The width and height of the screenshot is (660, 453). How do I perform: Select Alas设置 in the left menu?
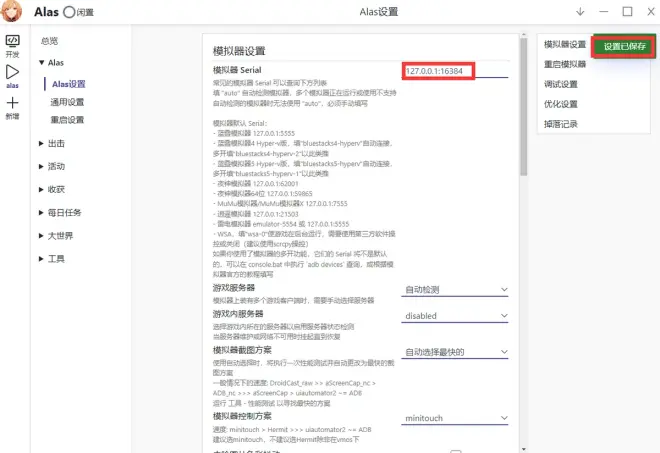[69, 84]
